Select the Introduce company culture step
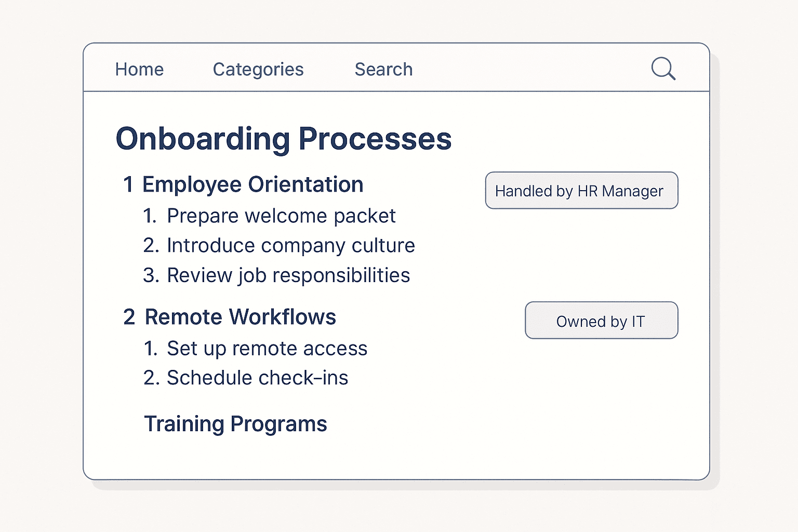Viewport: 798px width, 532px height. [x=291, y=246]
